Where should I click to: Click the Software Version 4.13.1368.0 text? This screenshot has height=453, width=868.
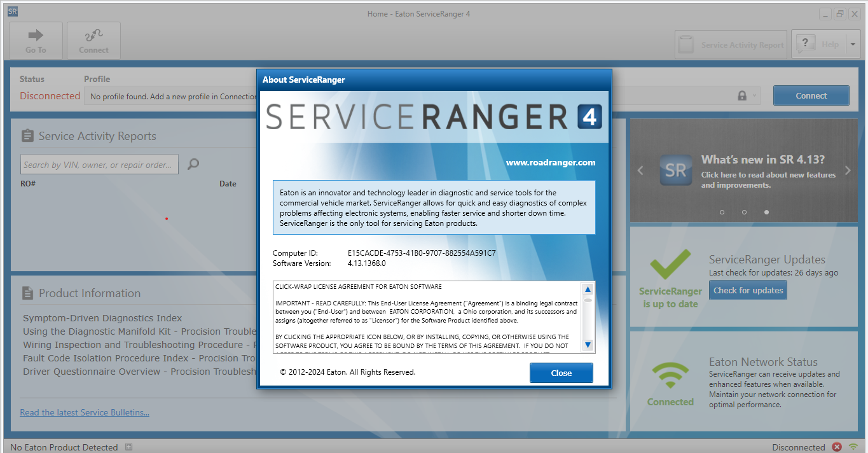[366, 263]
